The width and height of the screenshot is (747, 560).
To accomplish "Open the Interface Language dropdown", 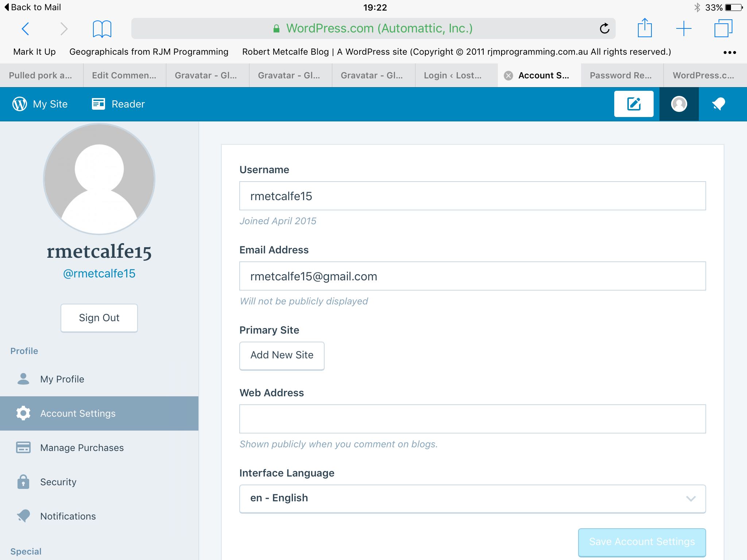I will coord(472,498).
